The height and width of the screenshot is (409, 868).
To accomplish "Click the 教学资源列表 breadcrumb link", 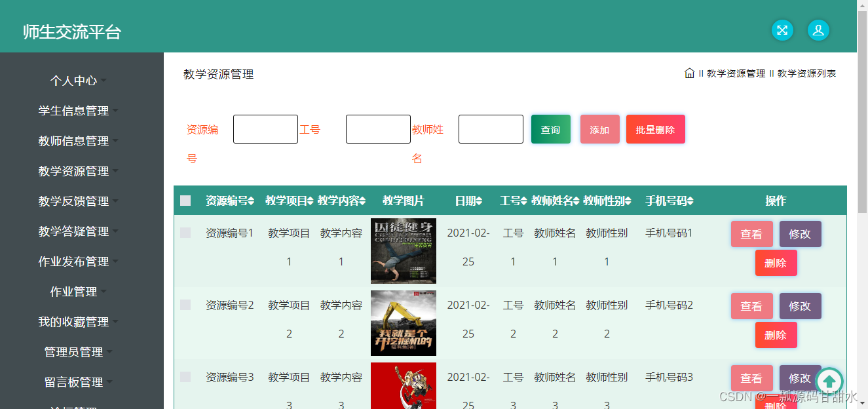I will point(807,73).
